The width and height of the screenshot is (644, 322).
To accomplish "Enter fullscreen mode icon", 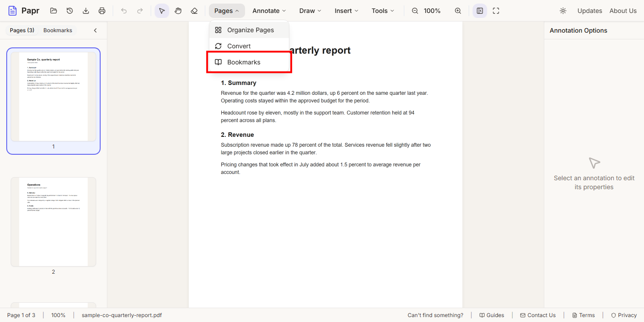I will pyautogui.click(x=496, y=11).
